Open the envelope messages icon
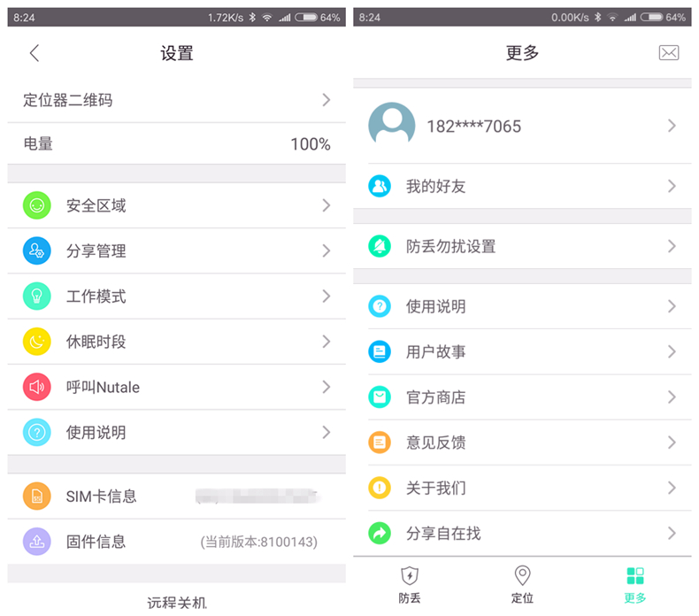 point(669,53)
